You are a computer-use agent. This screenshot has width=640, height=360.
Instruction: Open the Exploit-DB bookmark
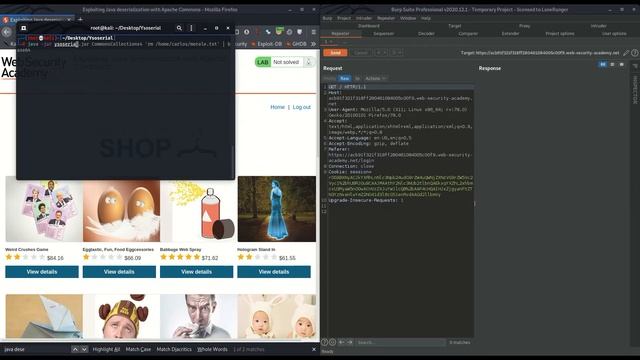coord(267,44)
